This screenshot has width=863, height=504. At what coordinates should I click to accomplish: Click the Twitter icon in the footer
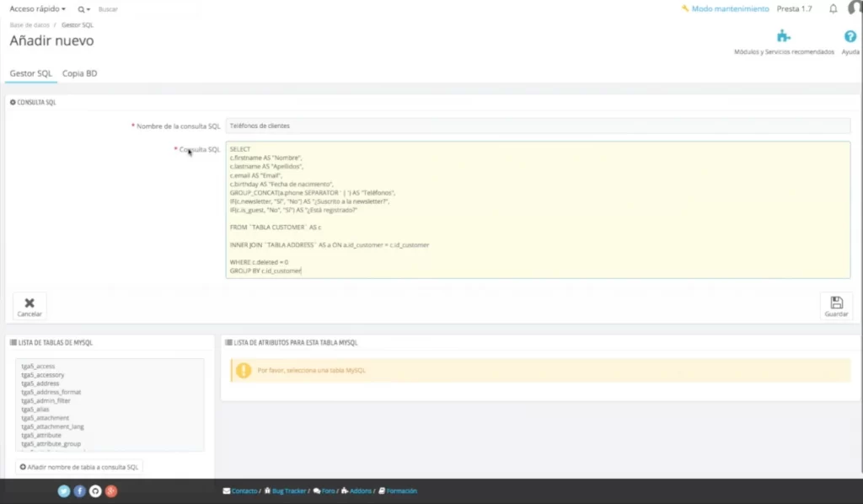click(x=64, y=491)
